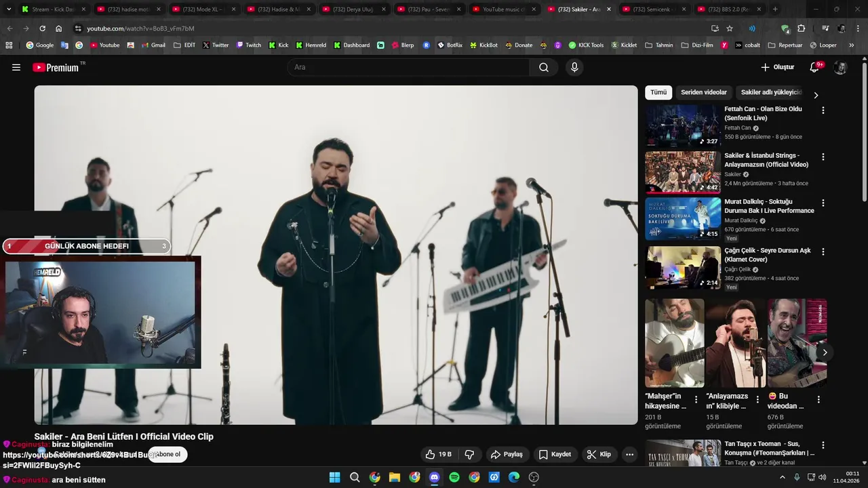Open Windows taskbar search

click(x=355, y=477)
